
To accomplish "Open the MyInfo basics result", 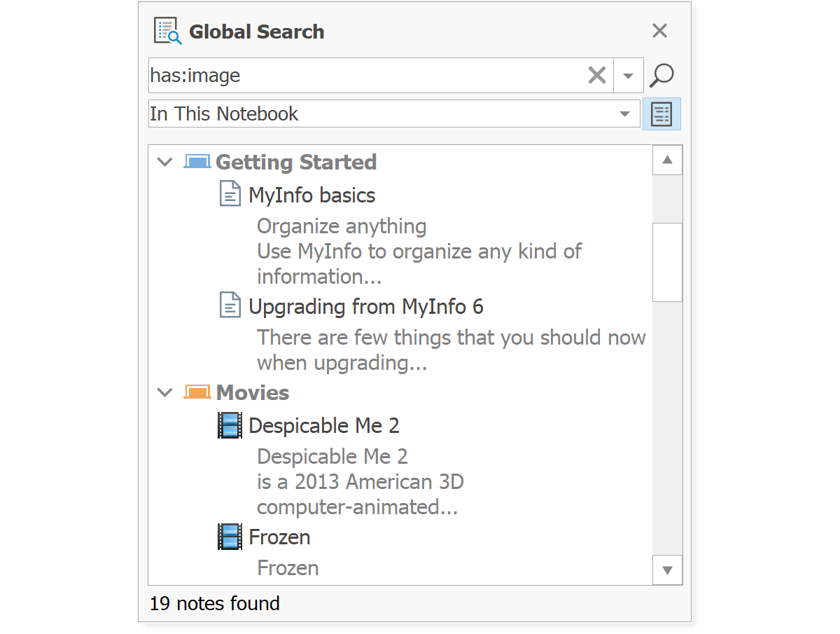I will (x=312, y=195).
